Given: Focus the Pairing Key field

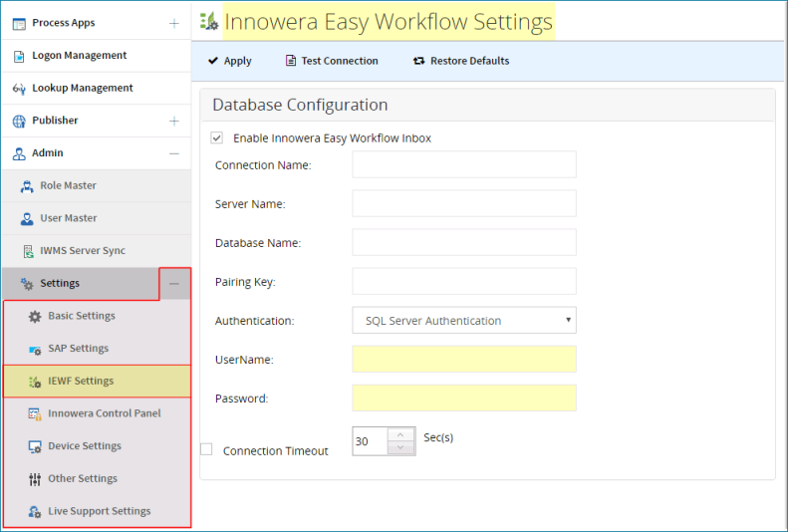Looking at the screenshot, I should tap(464, 281).
